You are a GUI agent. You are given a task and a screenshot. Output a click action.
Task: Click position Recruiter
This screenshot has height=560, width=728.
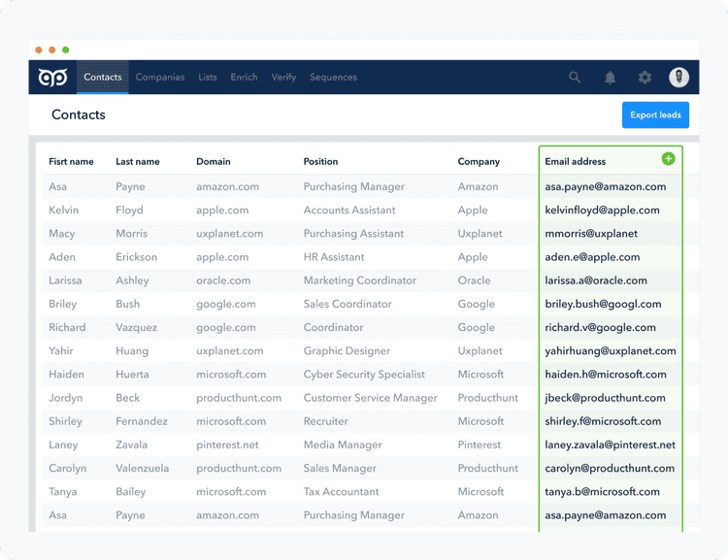pyautogui.click(x=325, y=421)
